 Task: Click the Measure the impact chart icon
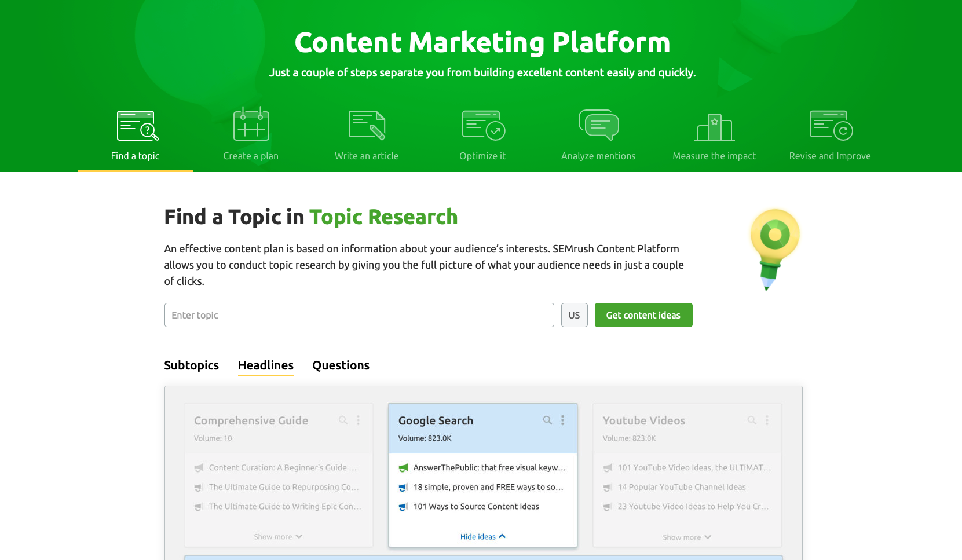[x=715, y=127]
